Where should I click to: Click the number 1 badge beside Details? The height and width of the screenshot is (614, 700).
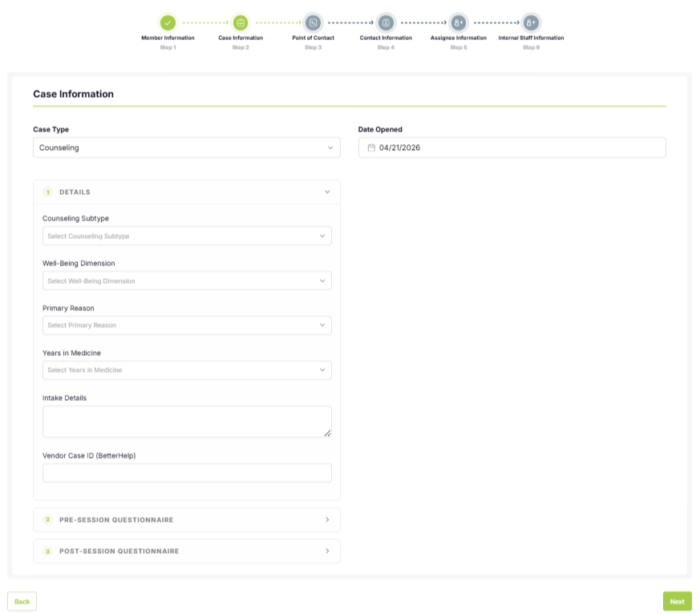[x=48, y=192]
